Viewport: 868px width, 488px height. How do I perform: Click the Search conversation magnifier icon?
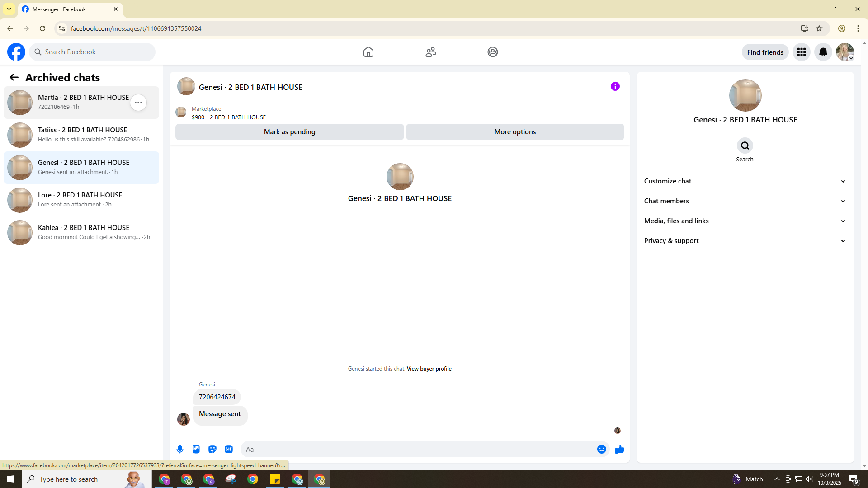click(x=745, y=145)
